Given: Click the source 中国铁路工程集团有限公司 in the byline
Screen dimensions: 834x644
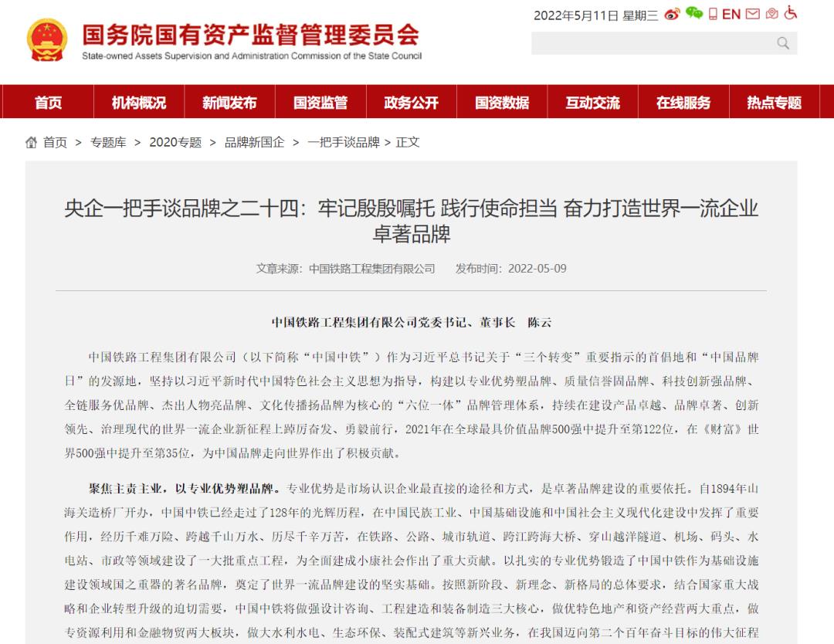Looking at the screenshot, I should 371,269.
